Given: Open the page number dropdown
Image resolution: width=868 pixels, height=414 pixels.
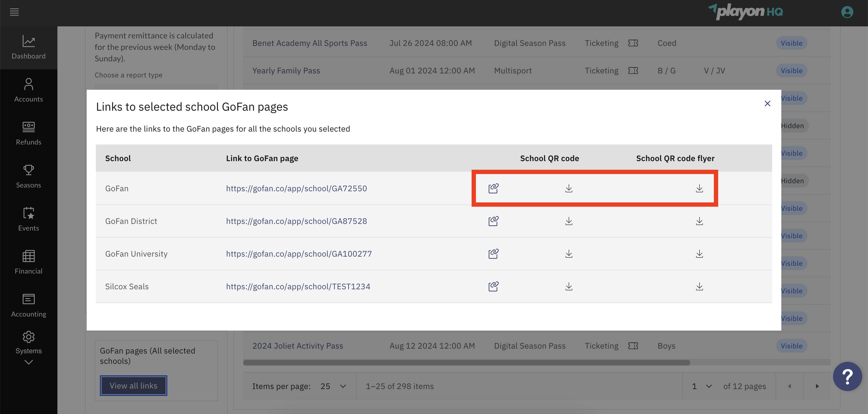Looking at the screenshot, I should coord(702,386).
